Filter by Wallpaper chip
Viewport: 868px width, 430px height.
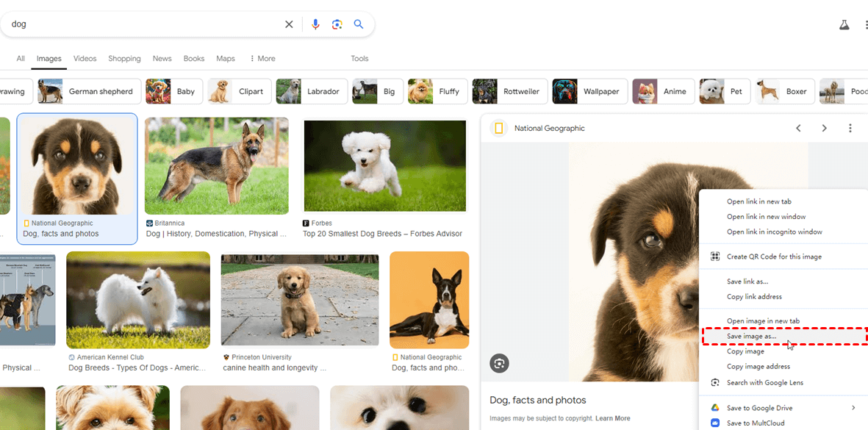click(590, 91)
